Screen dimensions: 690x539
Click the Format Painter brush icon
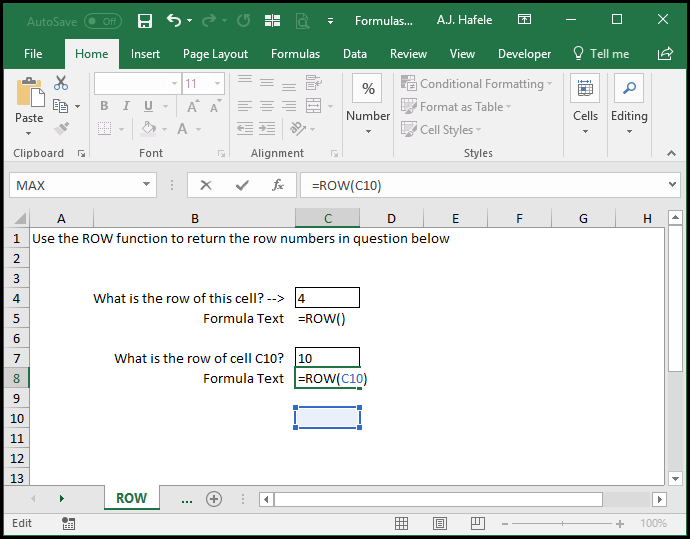tap(61, 129)
